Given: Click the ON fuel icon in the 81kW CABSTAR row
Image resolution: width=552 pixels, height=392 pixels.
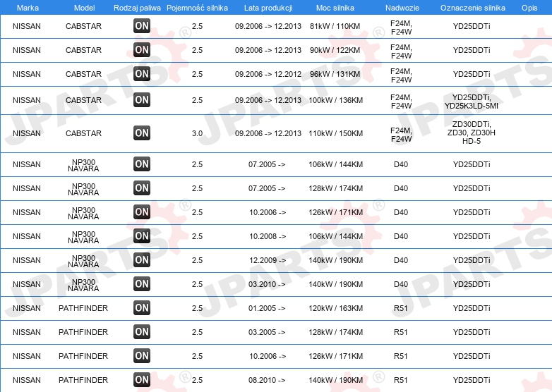Looking at the screenshot, I should coord(142,25).
